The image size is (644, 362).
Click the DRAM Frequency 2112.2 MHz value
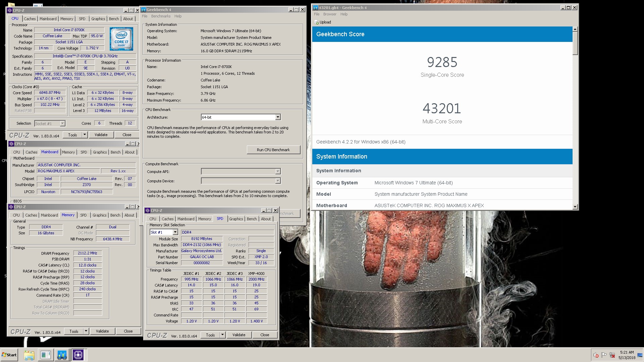(87, 253)
